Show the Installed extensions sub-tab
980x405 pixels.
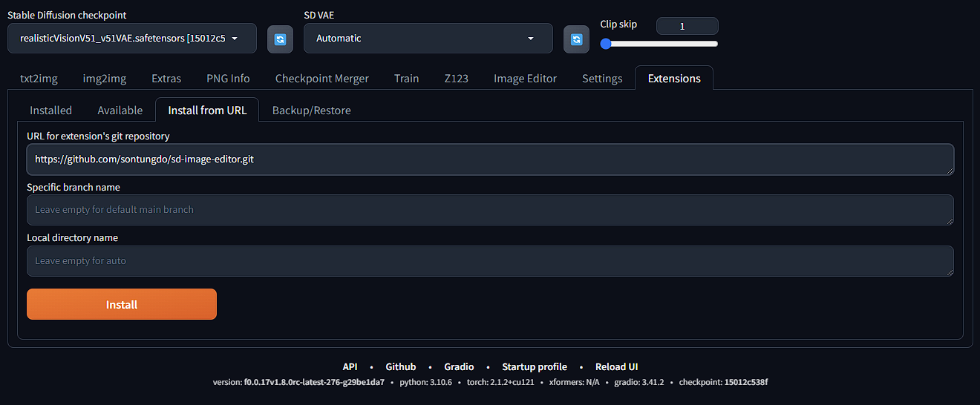50,111
